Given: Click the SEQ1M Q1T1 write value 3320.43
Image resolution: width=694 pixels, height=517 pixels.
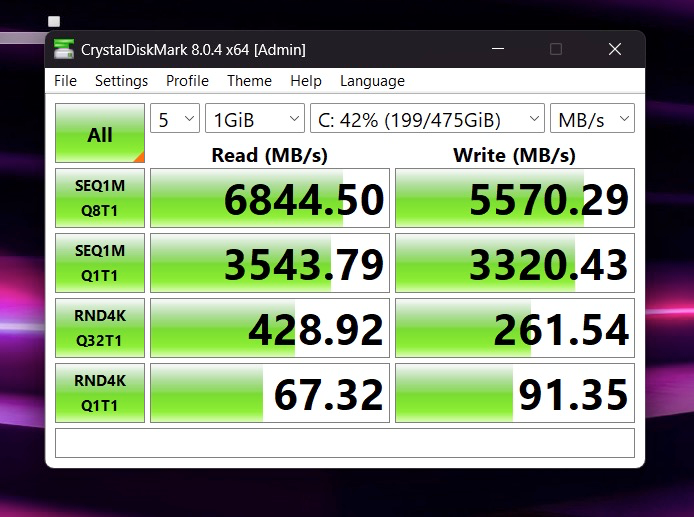Looking at the screenshot, I should point(515,263).
